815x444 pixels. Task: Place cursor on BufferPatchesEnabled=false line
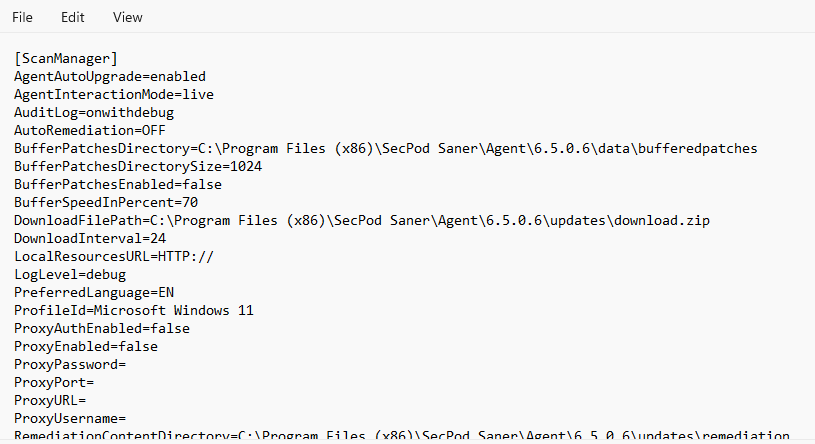tap(118, 184)
